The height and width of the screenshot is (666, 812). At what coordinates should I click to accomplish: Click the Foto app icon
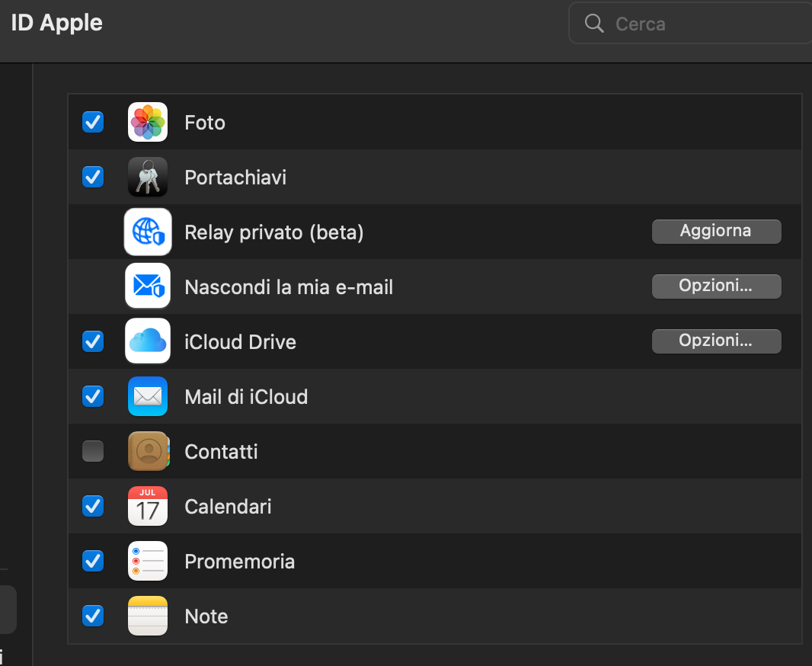148,122
